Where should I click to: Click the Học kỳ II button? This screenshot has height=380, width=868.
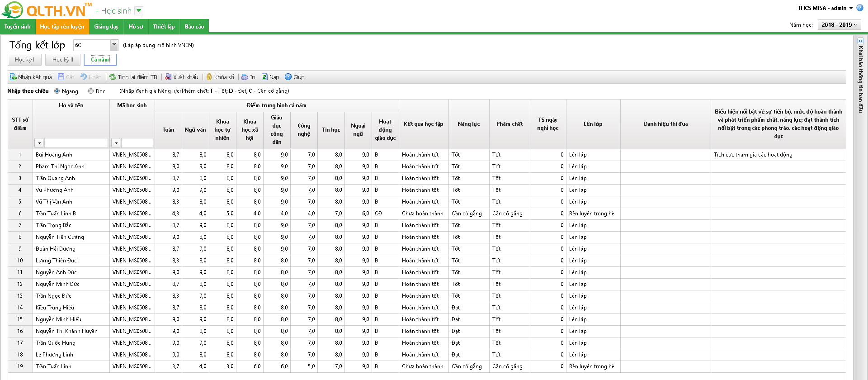coord(62,60)
